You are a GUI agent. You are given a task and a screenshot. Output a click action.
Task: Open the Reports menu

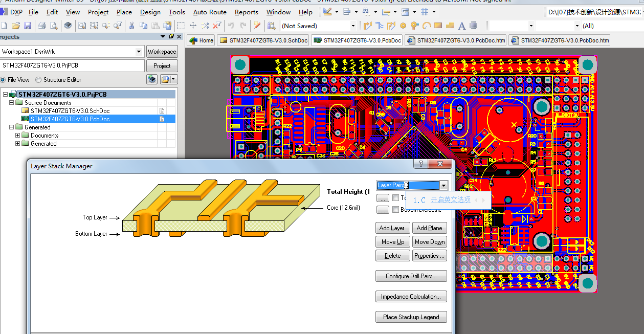click(x=246, y=12)
